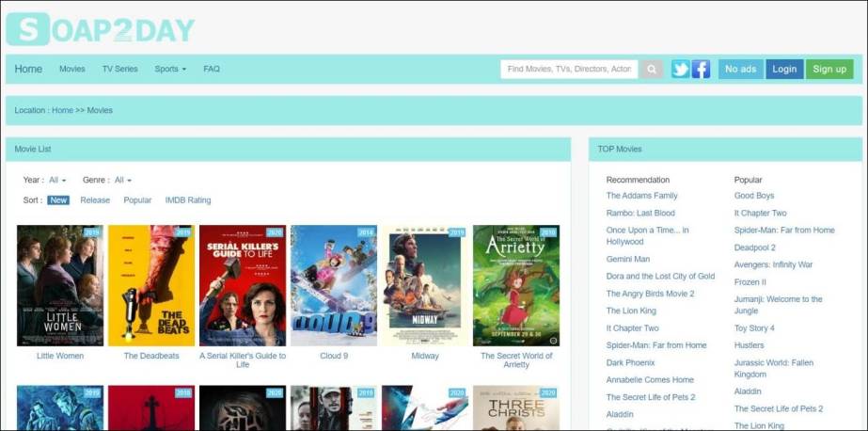Open the Sports dropdown menu
Image resolution: width=868 pixels, height=431 pixels.
click(x=170, y=69)
